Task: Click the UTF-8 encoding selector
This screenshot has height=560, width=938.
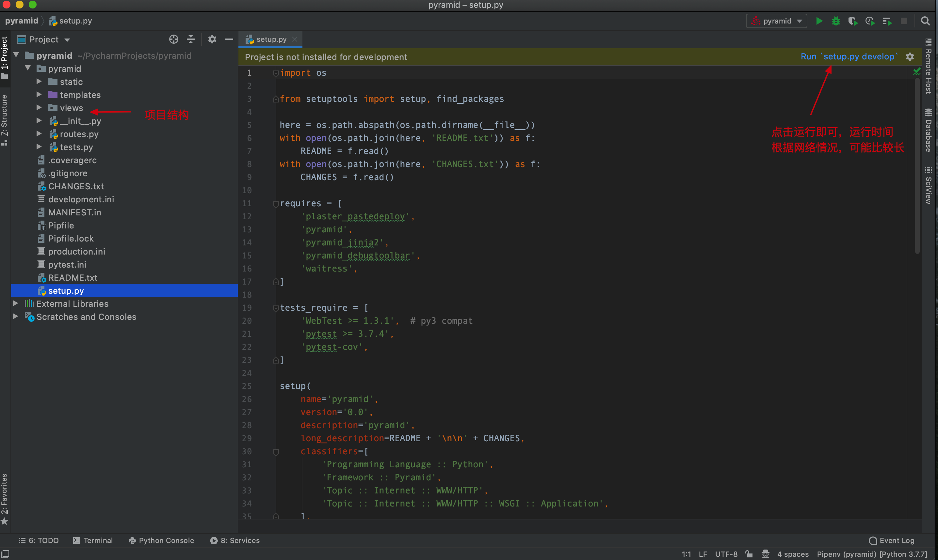Action: [726, 554]
